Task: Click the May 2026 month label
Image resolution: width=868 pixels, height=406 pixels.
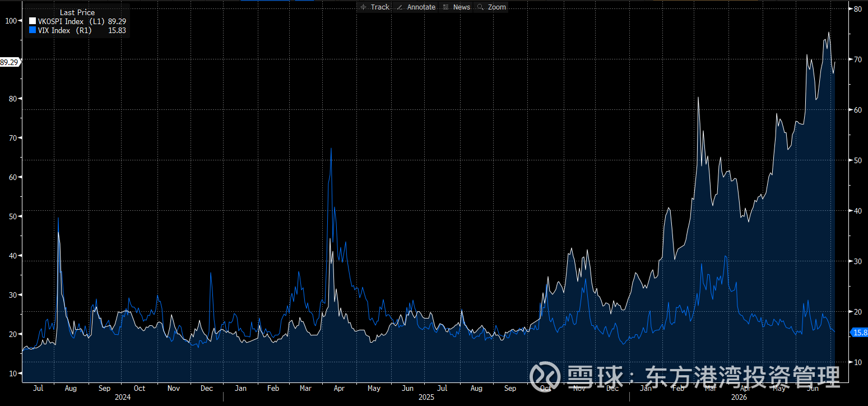Action: coord(778,388)
